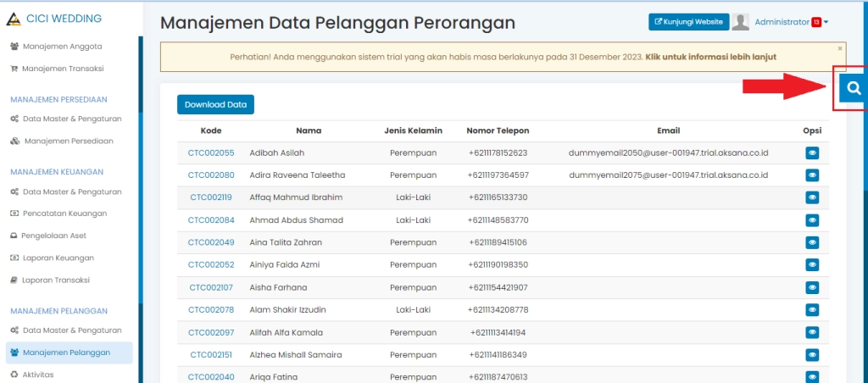
Task: View details eye icon for Affaq Mahmud Ibrahim
Action: click(x=812, y=197)
